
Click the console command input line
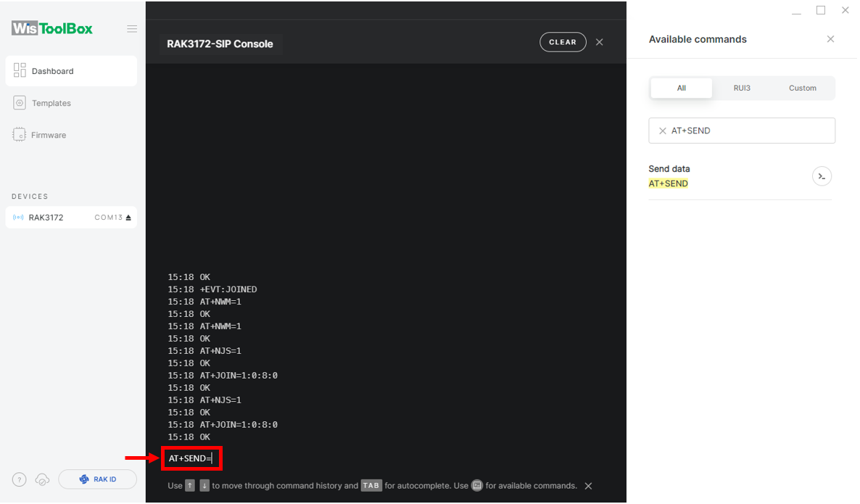coord(191,458)
